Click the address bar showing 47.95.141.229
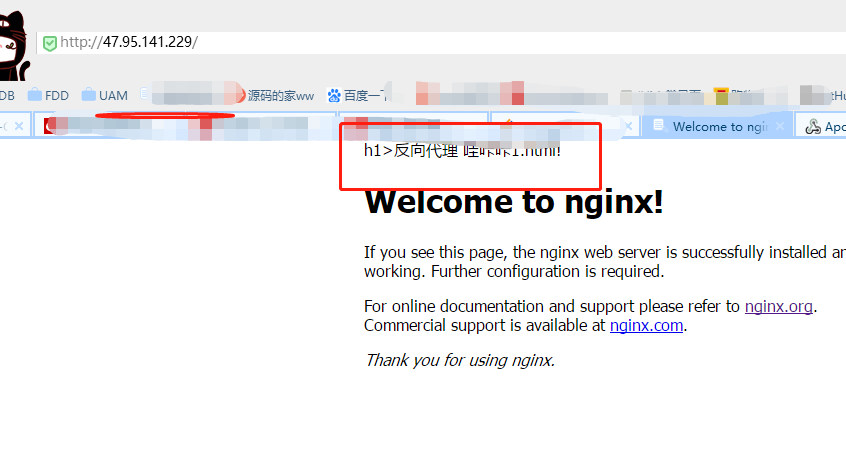 click(x=441, y=43)
